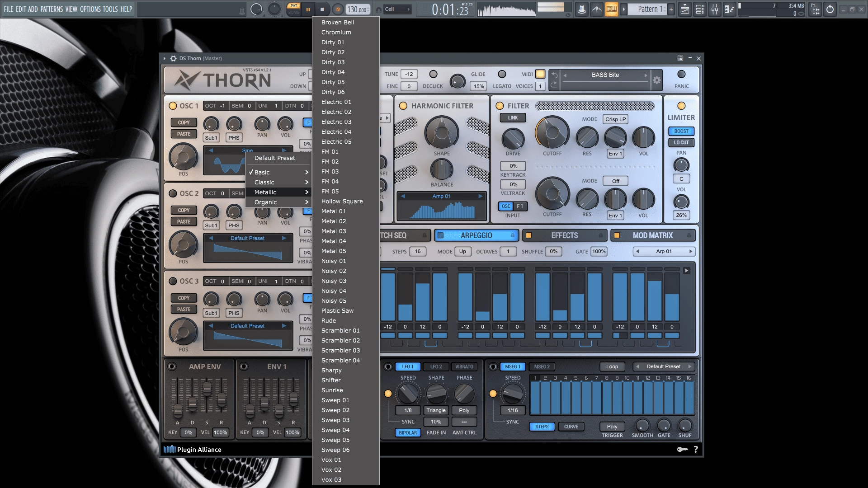
Task: Click the filter LINK button
Action: [x=513, y=117]
